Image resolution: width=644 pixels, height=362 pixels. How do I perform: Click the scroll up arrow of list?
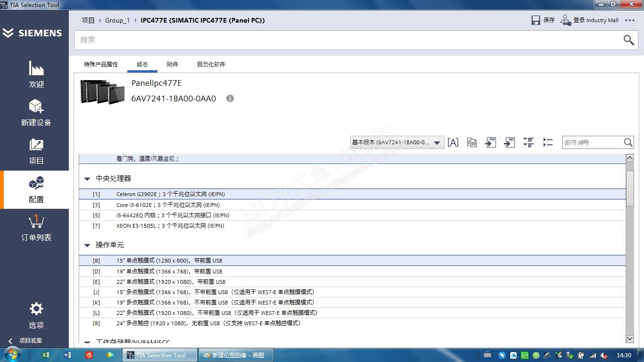pyautogui.click(x=630, y=158)
